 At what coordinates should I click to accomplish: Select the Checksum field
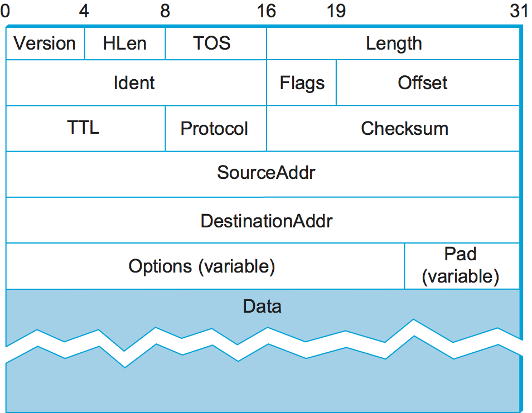click(x=404, y=129)
